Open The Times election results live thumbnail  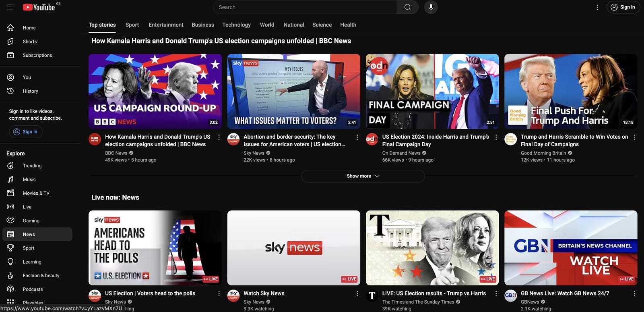click(432, 248)
